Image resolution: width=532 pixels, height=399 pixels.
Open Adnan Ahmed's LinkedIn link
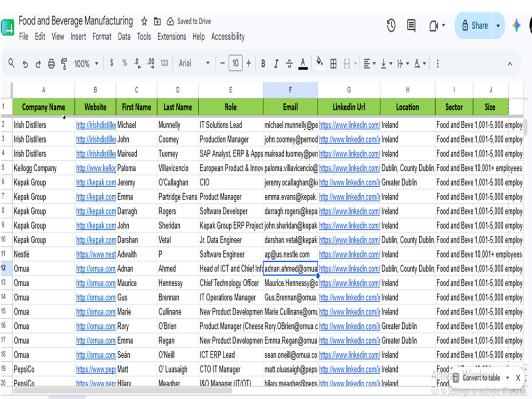(x=349, y=269)
